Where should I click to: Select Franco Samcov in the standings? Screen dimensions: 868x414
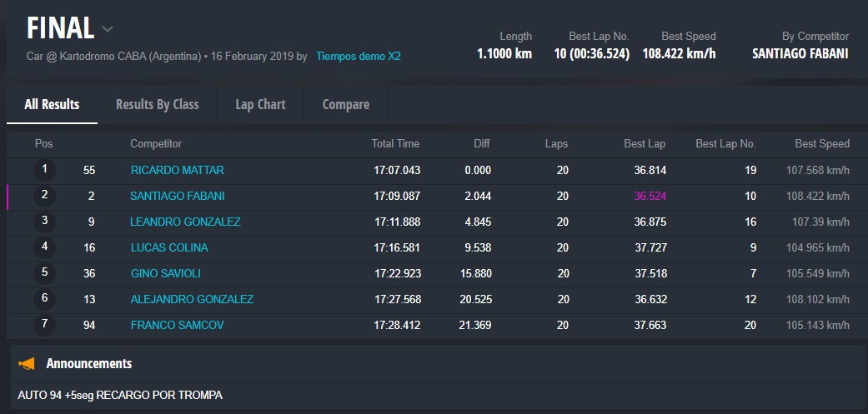pyautogui.click(x=177, y=325)
